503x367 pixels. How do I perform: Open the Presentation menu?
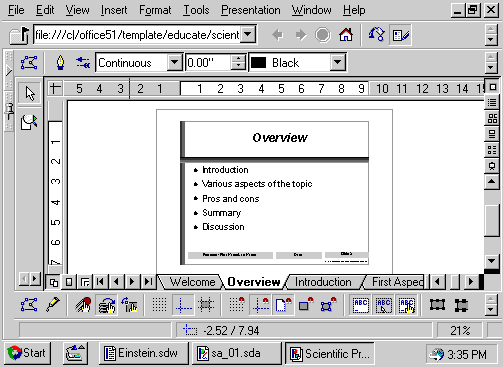coord(251,10)
